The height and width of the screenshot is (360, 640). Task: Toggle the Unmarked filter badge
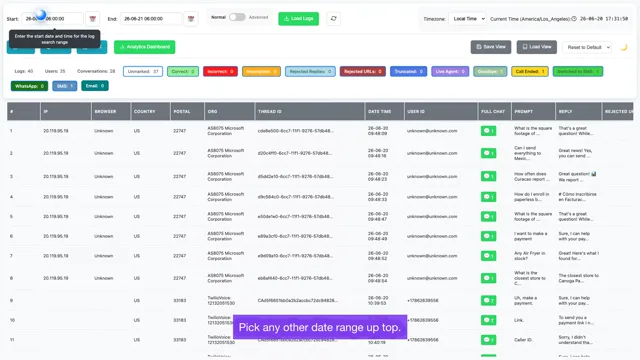pos(143,71)
